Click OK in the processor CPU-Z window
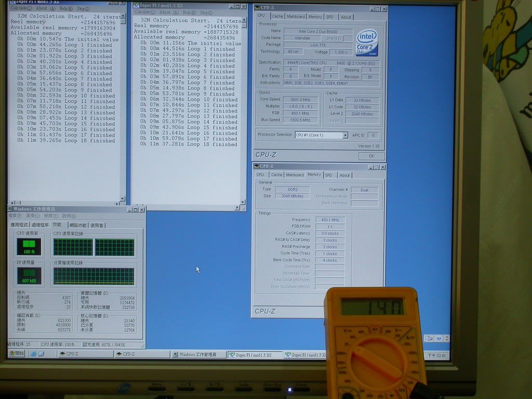 coord(371,156)
